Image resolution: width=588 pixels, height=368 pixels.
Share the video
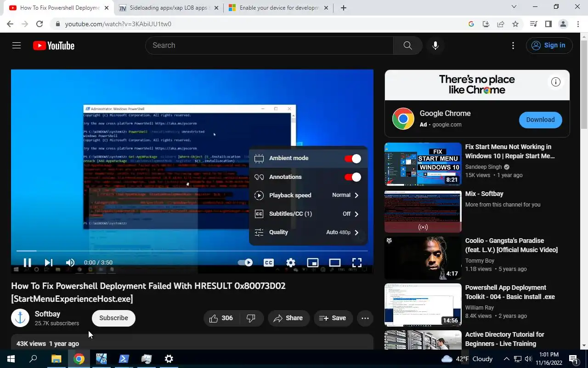pyautogui.click(x=288, y=318)
